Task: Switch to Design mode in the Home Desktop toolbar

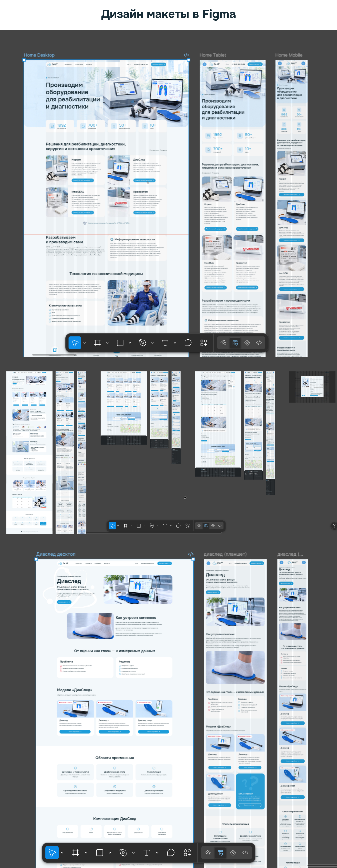Action: 235,343
